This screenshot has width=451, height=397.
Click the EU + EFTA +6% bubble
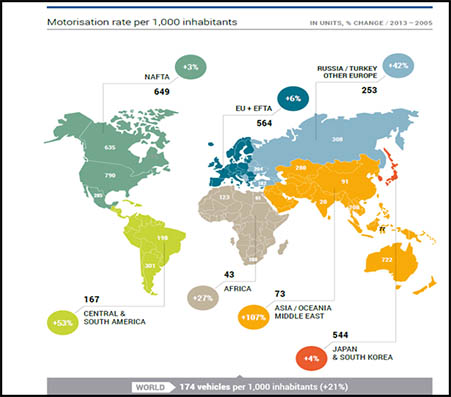[x=293, y=98]
